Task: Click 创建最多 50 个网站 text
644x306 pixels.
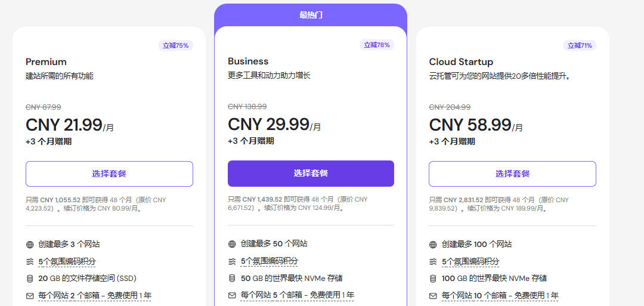Action: [x=274, y=243]
